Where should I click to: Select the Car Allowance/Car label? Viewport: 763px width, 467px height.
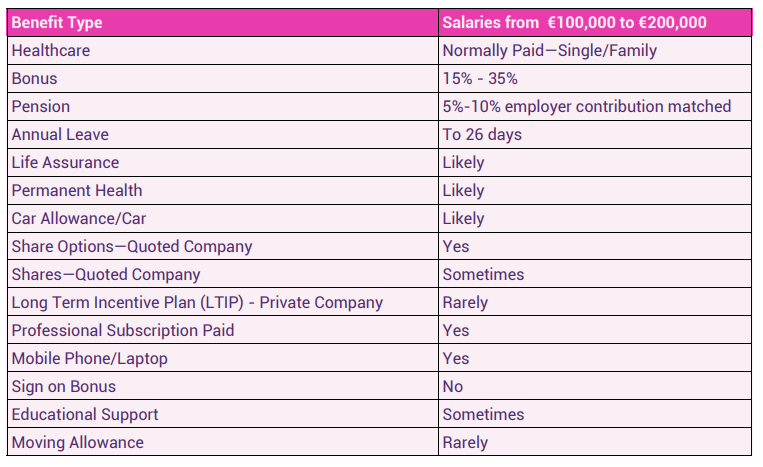(x=79, y=218)
